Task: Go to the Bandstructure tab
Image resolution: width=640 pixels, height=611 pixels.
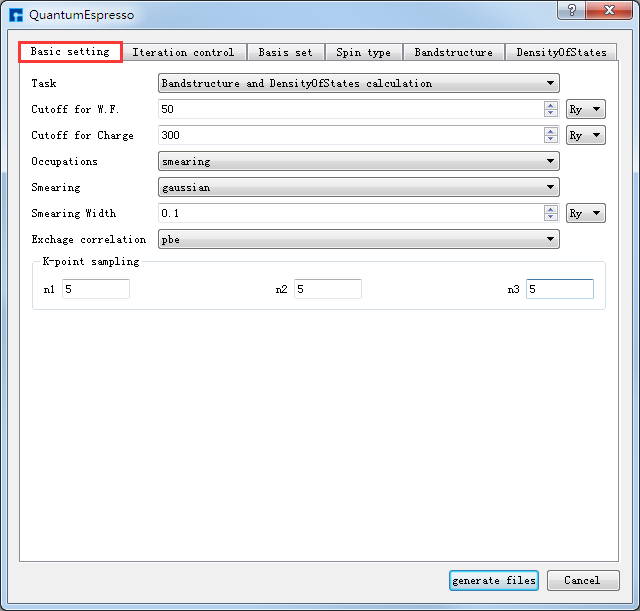Action: point(453,52)
